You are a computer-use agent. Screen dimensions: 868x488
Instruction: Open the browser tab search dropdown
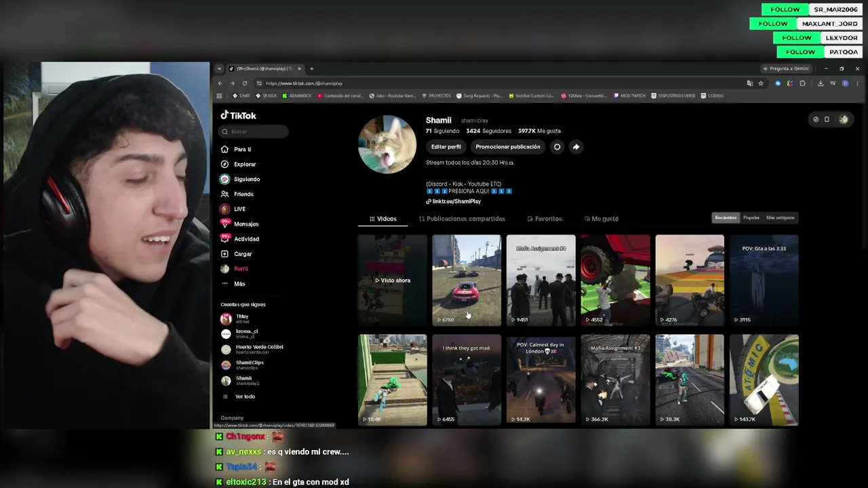pos(218,68)
